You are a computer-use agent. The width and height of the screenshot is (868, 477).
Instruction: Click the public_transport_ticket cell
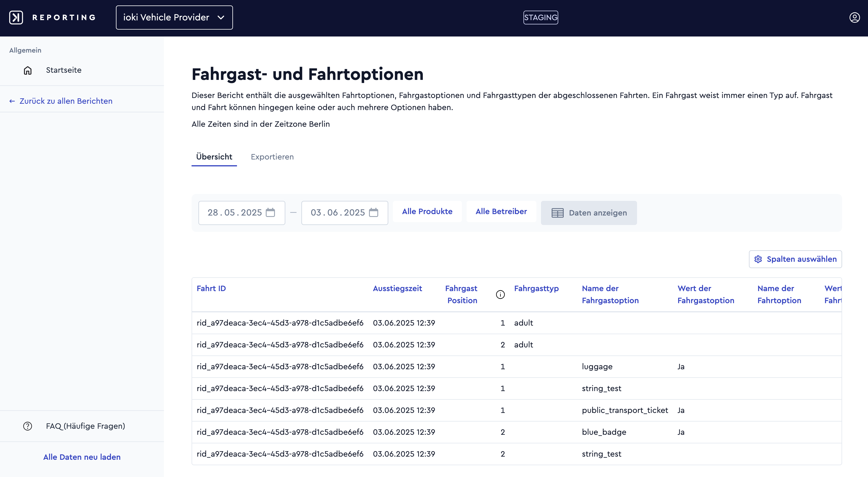point(625,410)
